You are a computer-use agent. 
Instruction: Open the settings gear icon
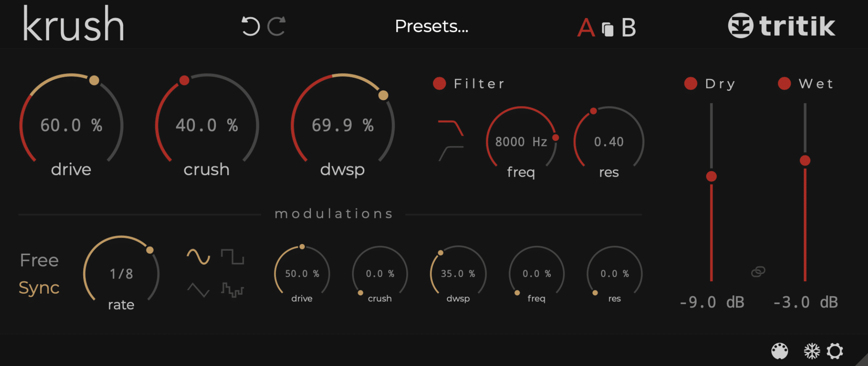tap(835, 351)
